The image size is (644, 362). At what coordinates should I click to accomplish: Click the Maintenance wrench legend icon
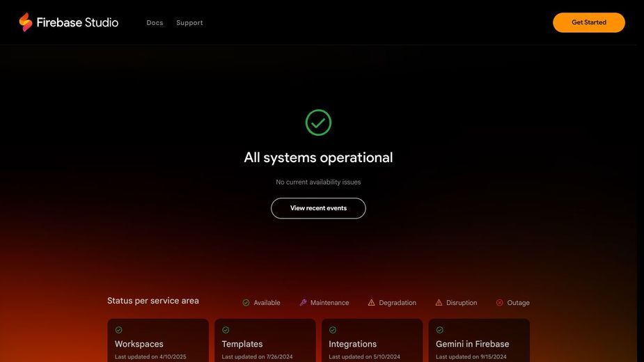click(x=303, y=303)
